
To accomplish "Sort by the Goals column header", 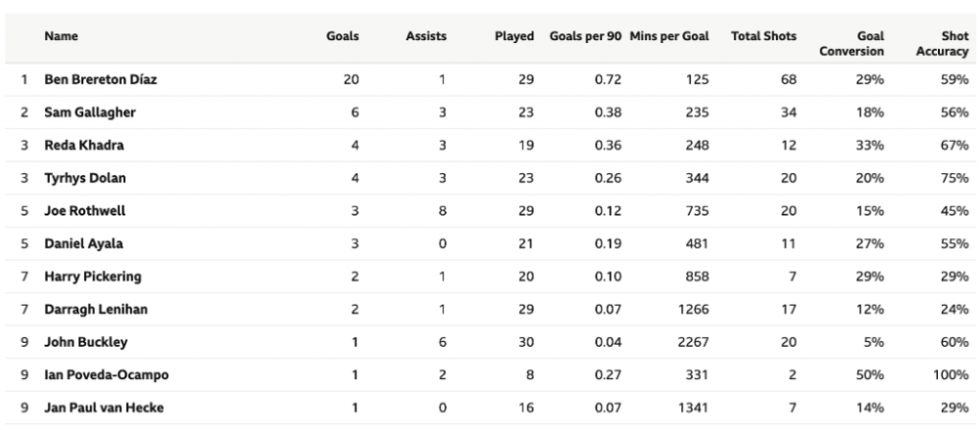I will tap(342, 36).
